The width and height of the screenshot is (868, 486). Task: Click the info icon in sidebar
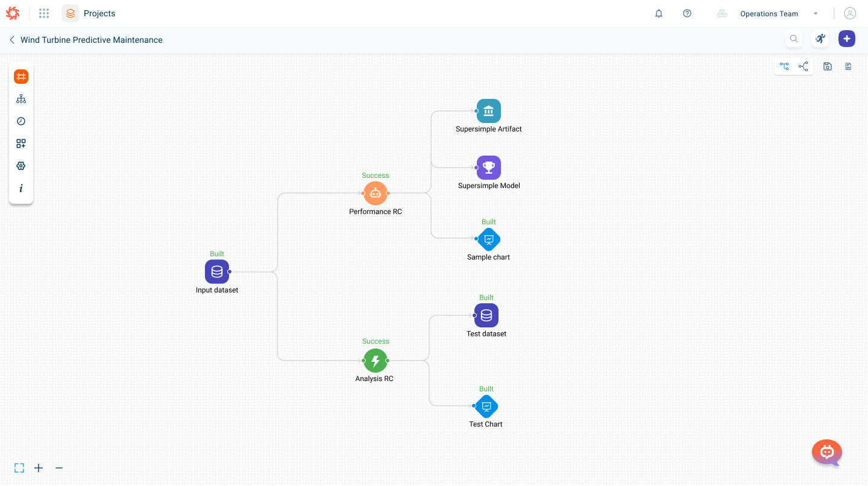coord(21,188)
